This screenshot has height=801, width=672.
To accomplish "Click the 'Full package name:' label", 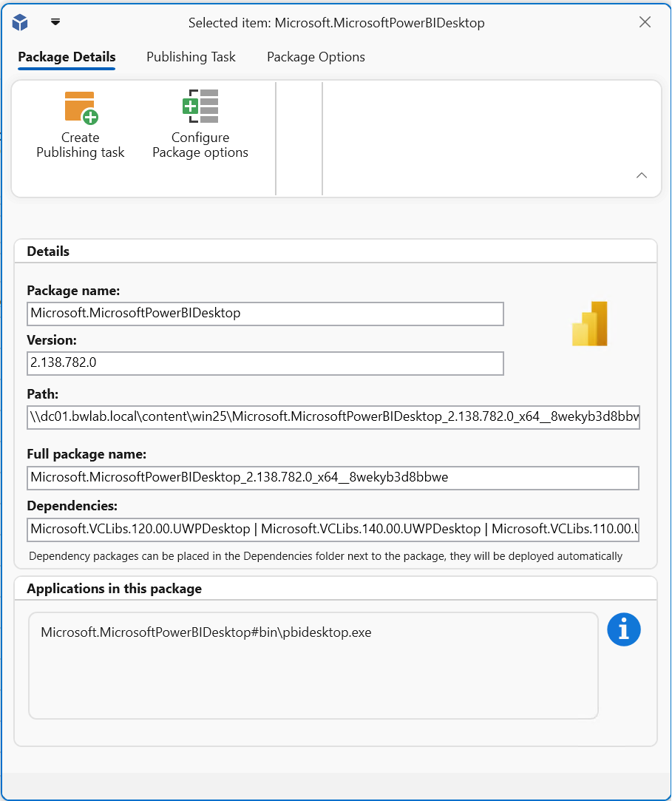I will 86,454.
